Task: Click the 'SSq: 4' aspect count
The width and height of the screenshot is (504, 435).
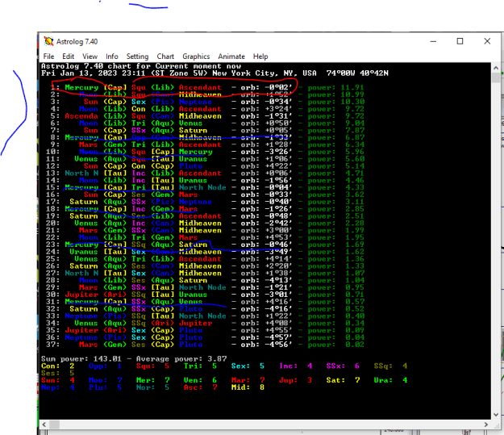Action: (390, 366)
